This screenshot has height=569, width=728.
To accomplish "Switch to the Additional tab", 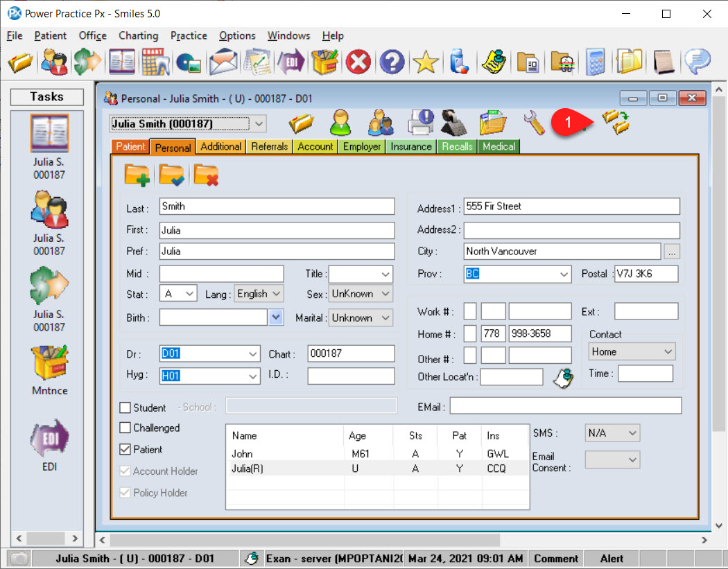I will tap(221, 147).
